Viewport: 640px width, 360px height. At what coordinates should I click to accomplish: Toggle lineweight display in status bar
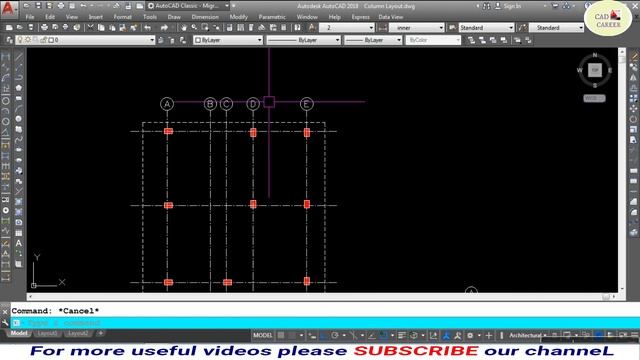[402, 336]
